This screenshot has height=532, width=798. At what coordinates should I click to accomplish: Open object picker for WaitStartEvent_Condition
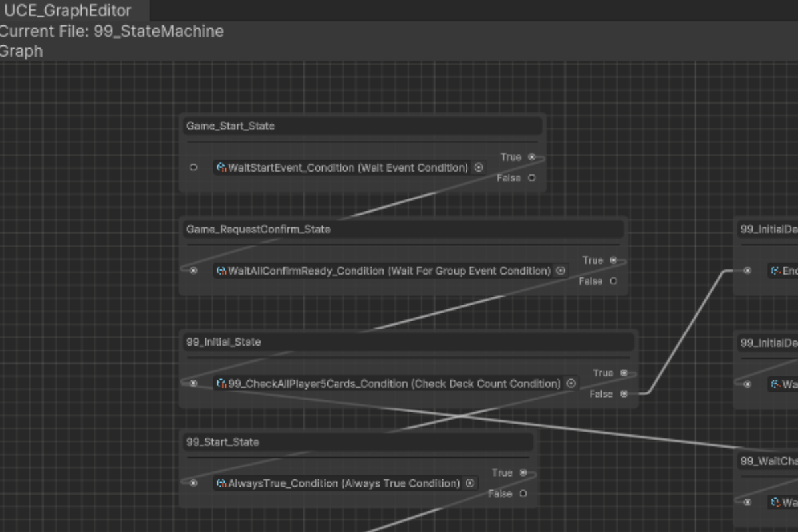pyautogui.click(x=479, y=168)
